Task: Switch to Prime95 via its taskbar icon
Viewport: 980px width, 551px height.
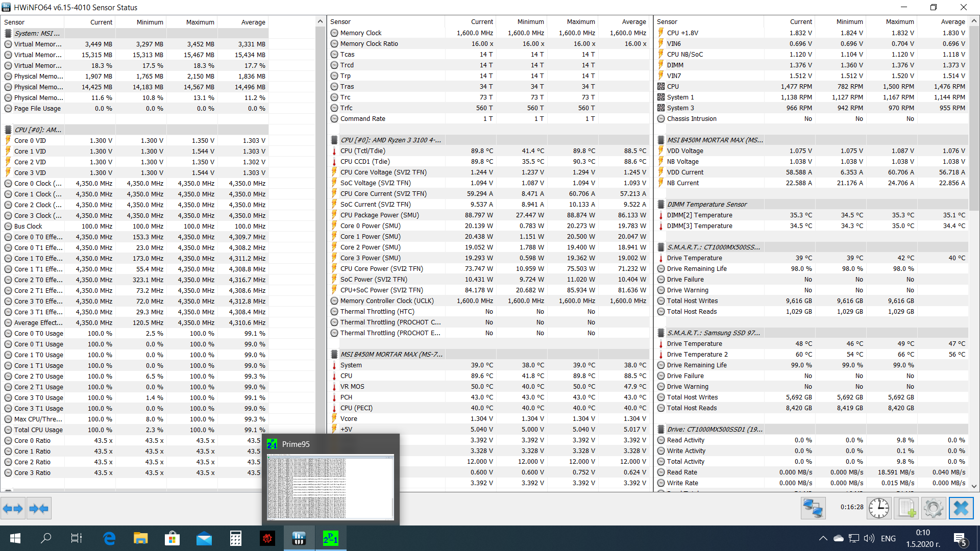Action: (331, 538)
